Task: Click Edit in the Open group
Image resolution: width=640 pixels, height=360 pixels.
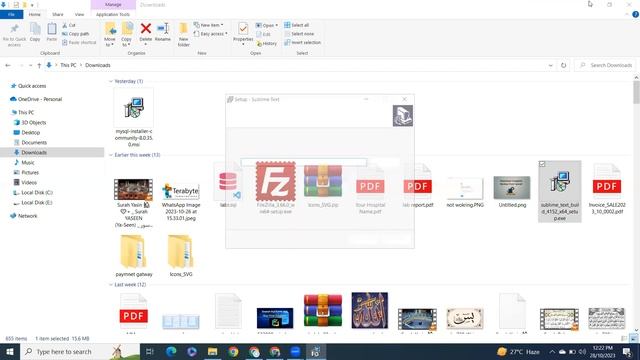Action: [264, 34]
